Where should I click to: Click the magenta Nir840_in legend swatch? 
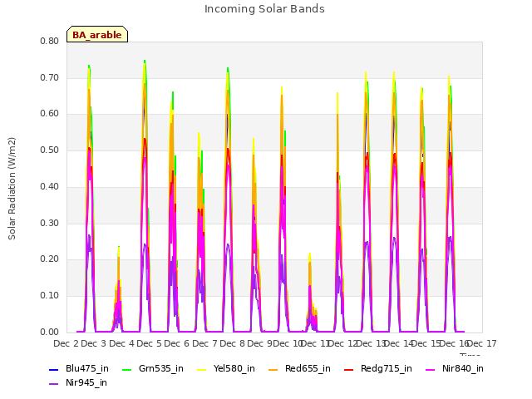(x=431, y=369)
